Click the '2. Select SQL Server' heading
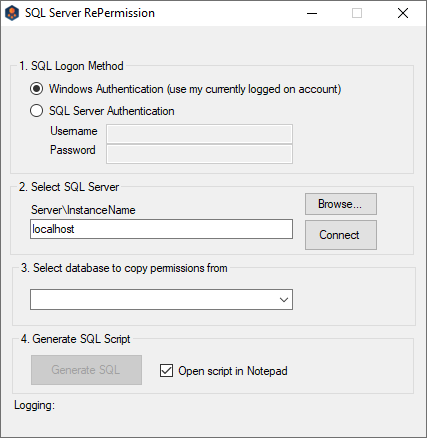Screen dimensions: 427x438 click(x=69, y=187)
